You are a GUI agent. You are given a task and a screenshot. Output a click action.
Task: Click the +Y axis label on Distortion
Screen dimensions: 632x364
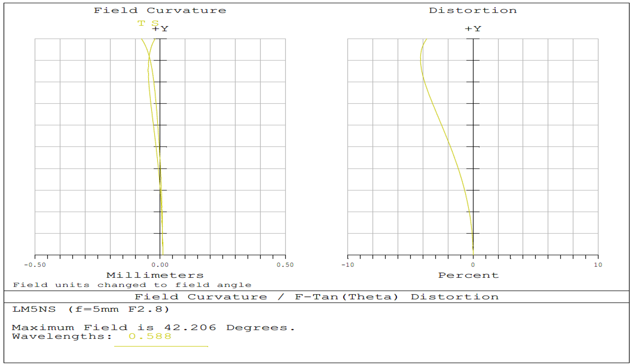pyautogui.click(x=473, y=29)
